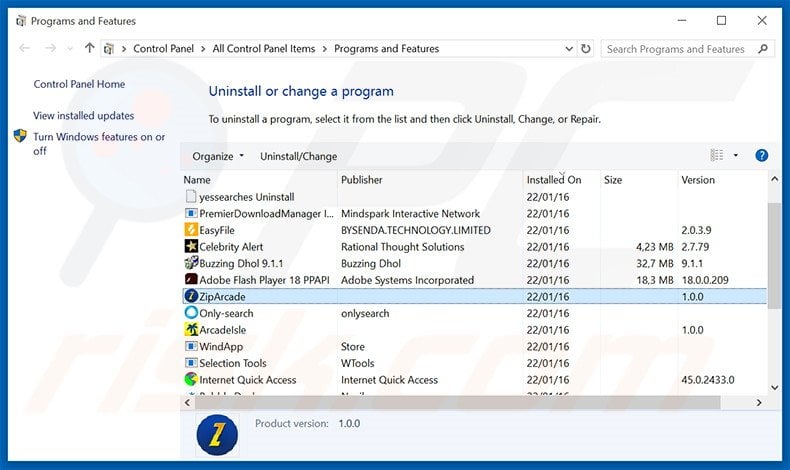Click the All Control Panel Items breadcrumb

coord(264,49)
